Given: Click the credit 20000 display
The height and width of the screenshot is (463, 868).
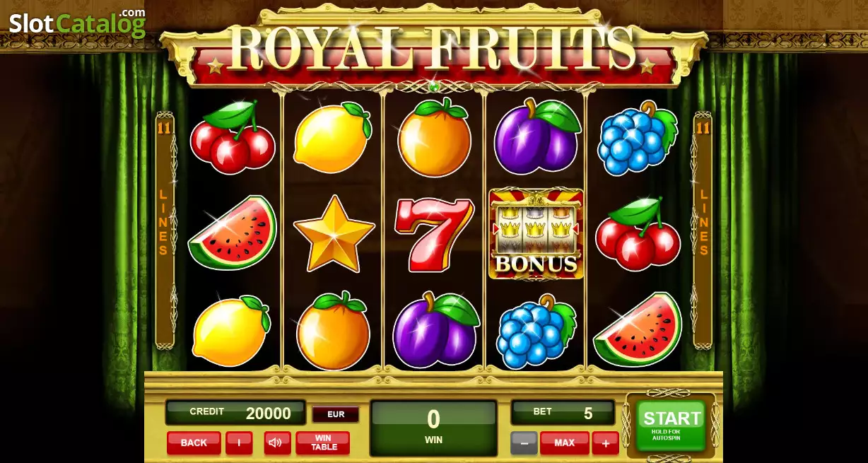Looking at the screenshot, I should (235, 413).
